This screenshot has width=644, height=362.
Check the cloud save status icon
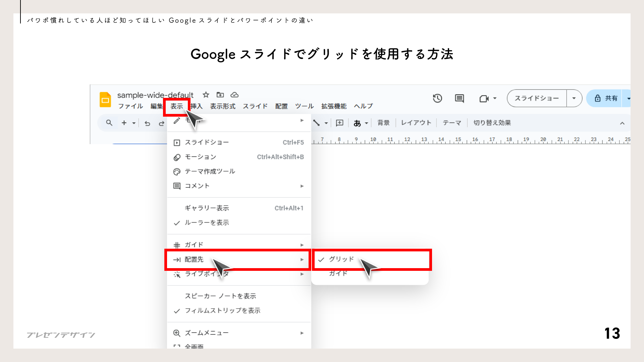tap(234, 95)
